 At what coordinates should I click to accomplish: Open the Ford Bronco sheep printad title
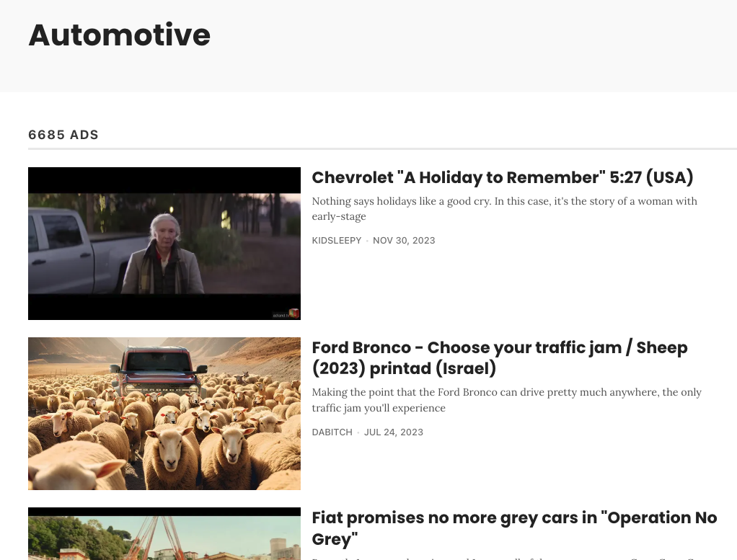click(x=500, y=358)
